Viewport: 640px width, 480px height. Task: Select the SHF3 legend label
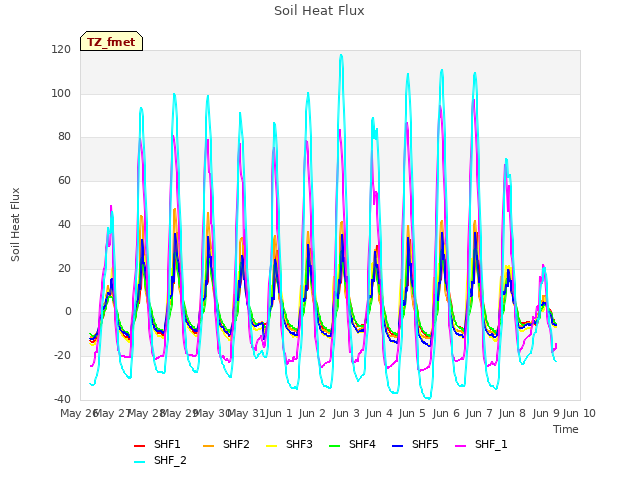pos(299,444)
